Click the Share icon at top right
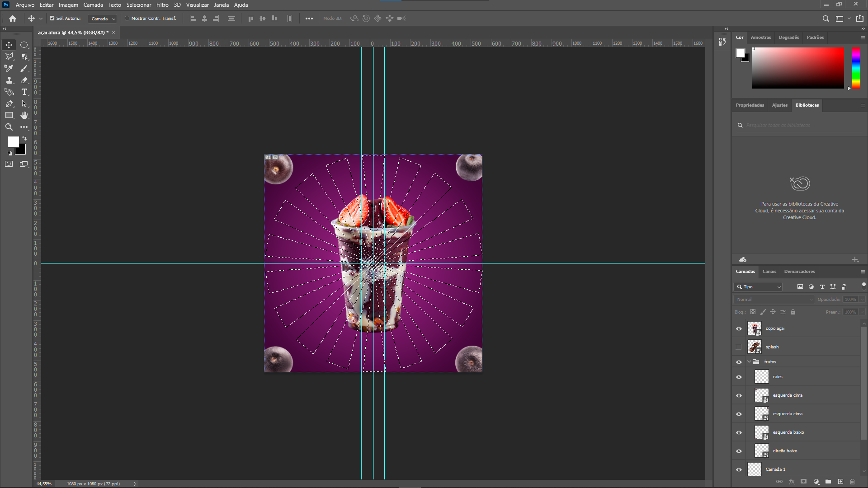The width and height of the screenshot is (868, 488). (x=860, y=19)
